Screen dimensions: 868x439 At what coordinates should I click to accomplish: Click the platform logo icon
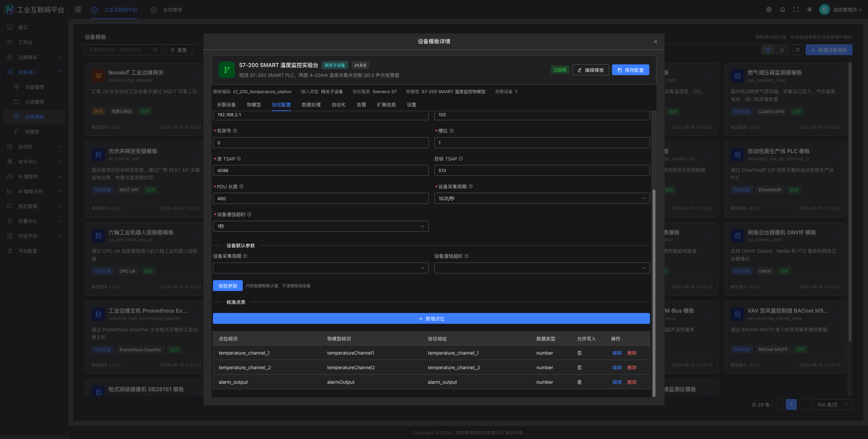point(9,9)
